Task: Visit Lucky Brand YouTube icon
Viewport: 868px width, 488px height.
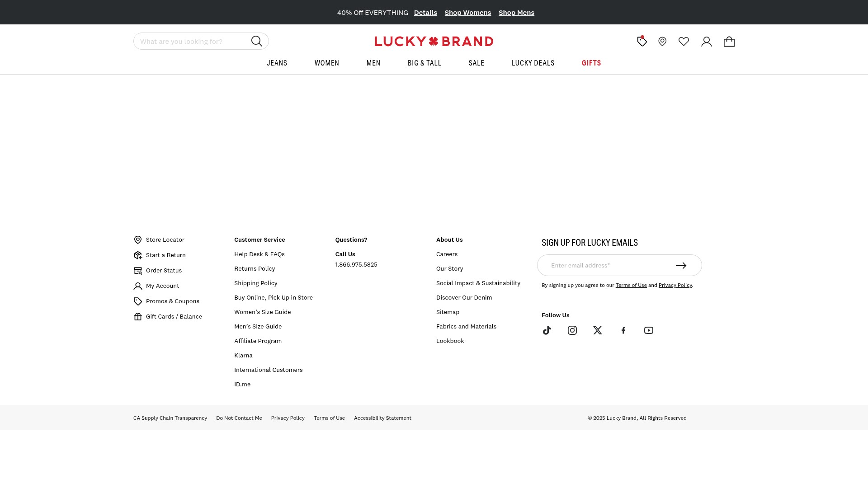Action: [649, 330]
